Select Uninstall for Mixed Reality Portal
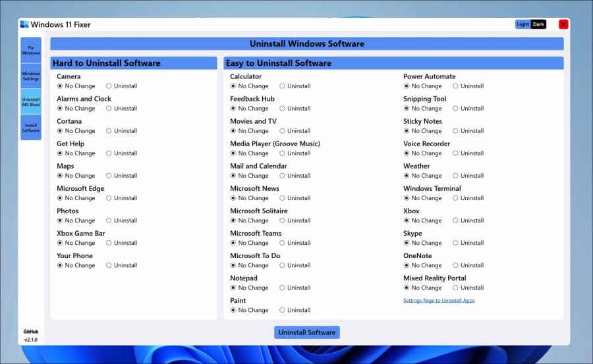 tap(468, 288)
